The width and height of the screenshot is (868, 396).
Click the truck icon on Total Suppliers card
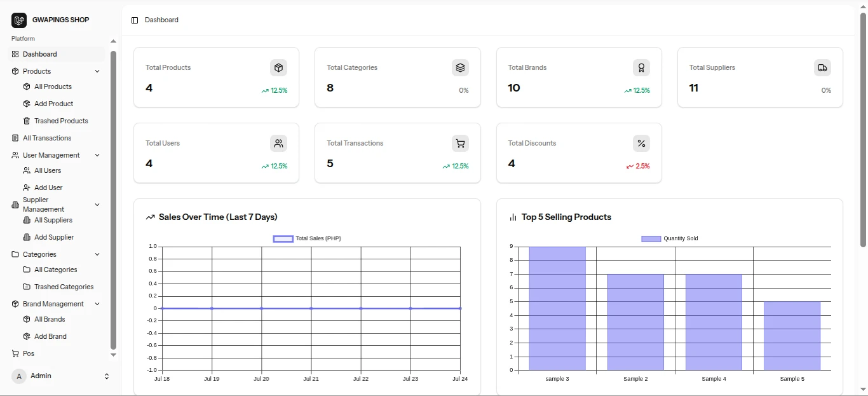pyautogui.click(x=822, y=67)
